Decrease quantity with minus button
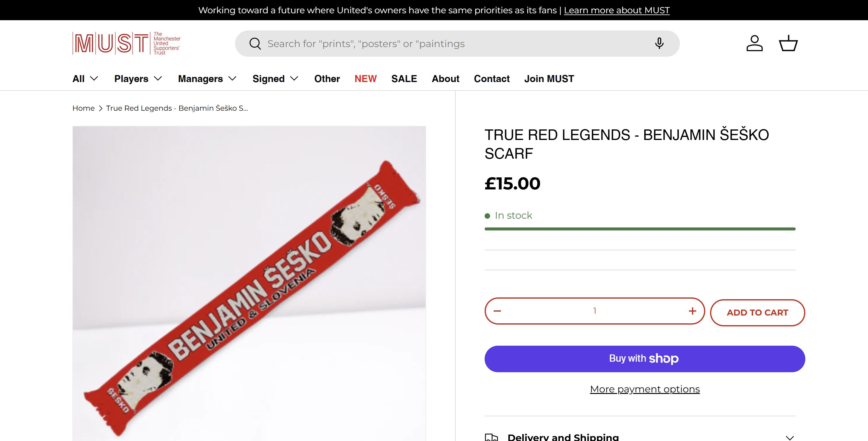Screen dimensions: 868x441 coord(497,311)
